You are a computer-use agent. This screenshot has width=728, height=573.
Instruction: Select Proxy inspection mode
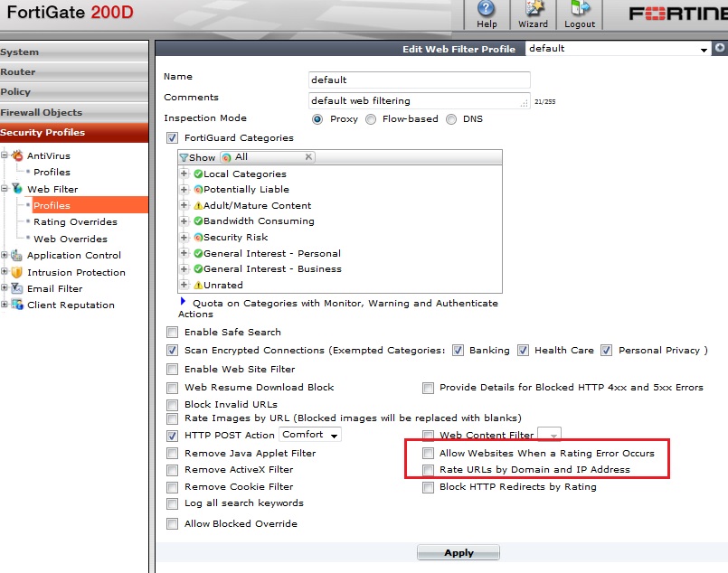pos(317,119)
